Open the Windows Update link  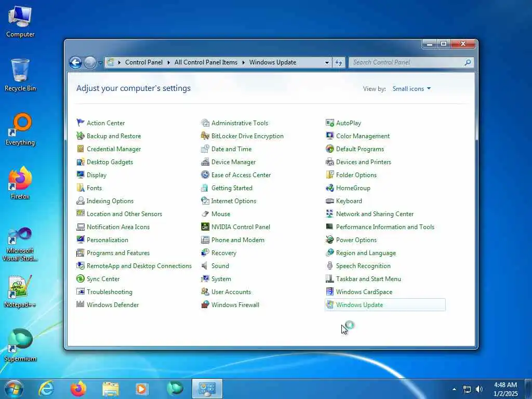click(x=360, y=304)
